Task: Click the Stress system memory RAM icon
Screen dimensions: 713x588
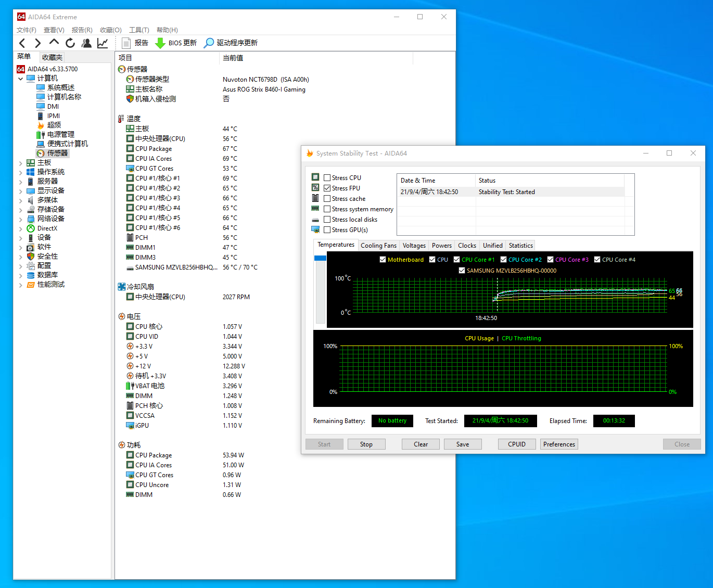Action: 315,208
